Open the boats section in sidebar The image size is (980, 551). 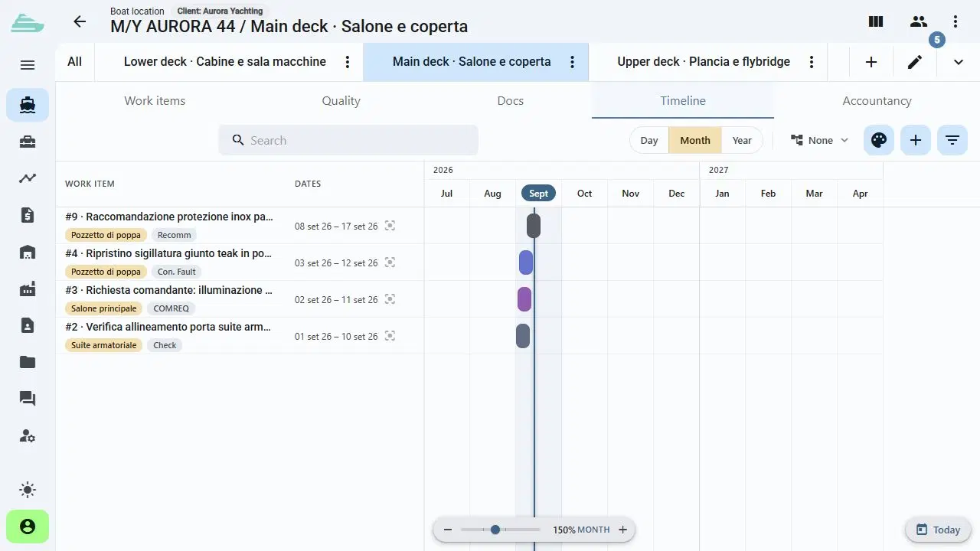(28, 105)
